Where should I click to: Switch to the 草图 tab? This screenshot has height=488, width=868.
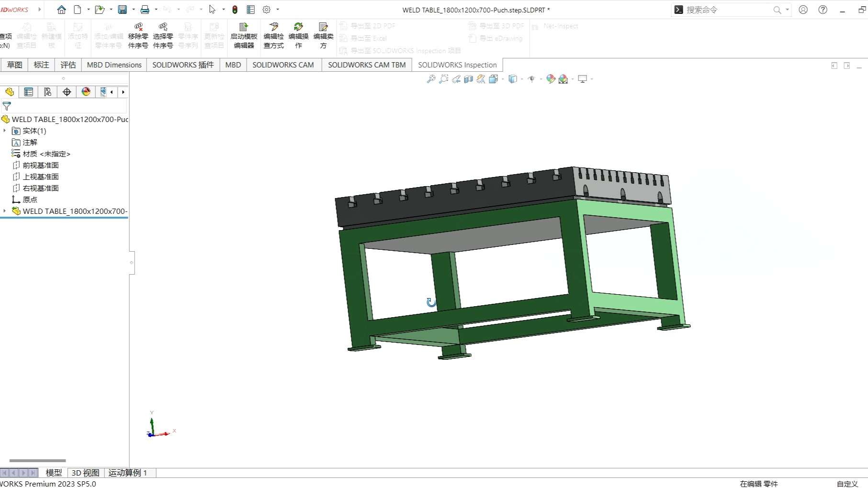(x=14, y=65)
